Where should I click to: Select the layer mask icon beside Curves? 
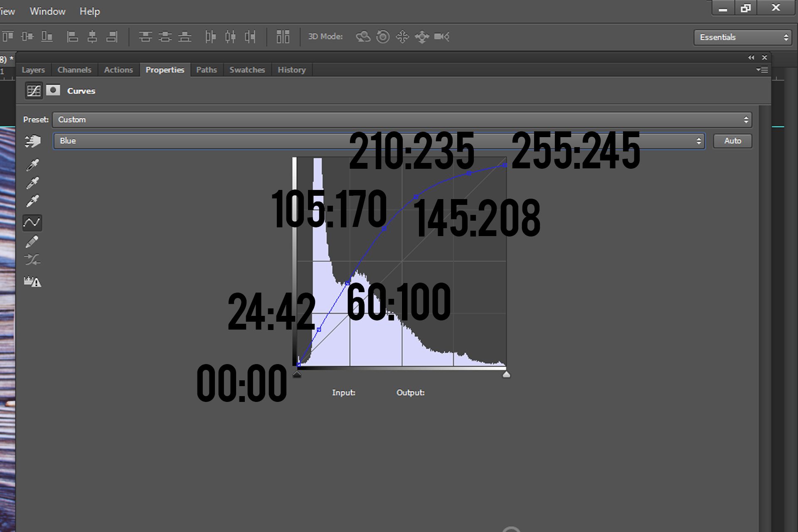(x=53, y=91)
